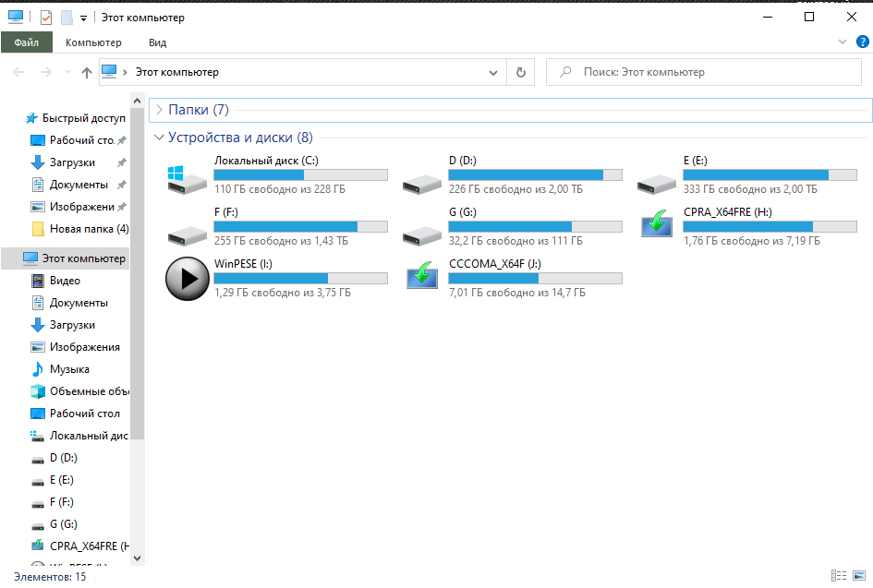Switch to the Вид ribbon tab
This screenshot has width=873, height=588.
point(157,42)
